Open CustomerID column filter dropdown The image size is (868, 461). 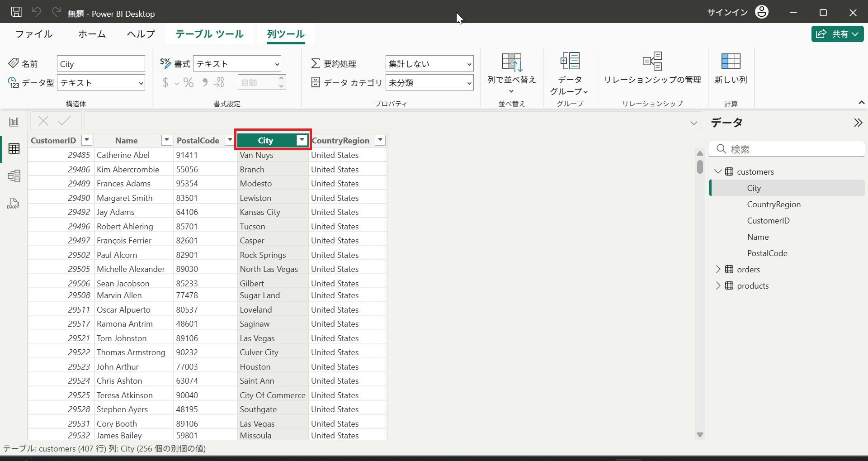pyautogui.click(x=87, y=140)
